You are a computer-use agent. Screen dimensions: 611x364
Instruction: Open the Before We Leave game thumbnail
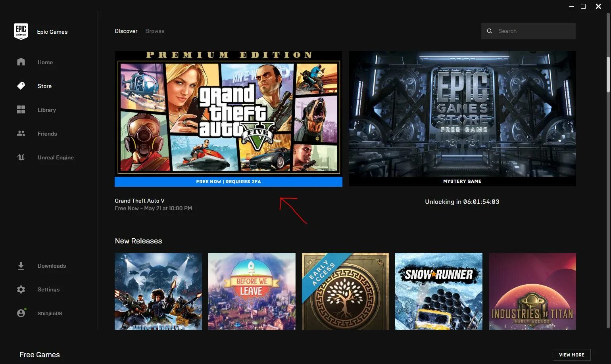[252, 291]
